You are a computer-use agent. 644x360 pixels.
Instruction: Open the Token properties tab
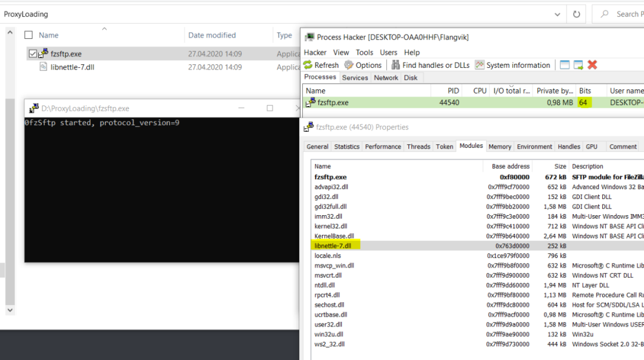click(x=444, y=147)
